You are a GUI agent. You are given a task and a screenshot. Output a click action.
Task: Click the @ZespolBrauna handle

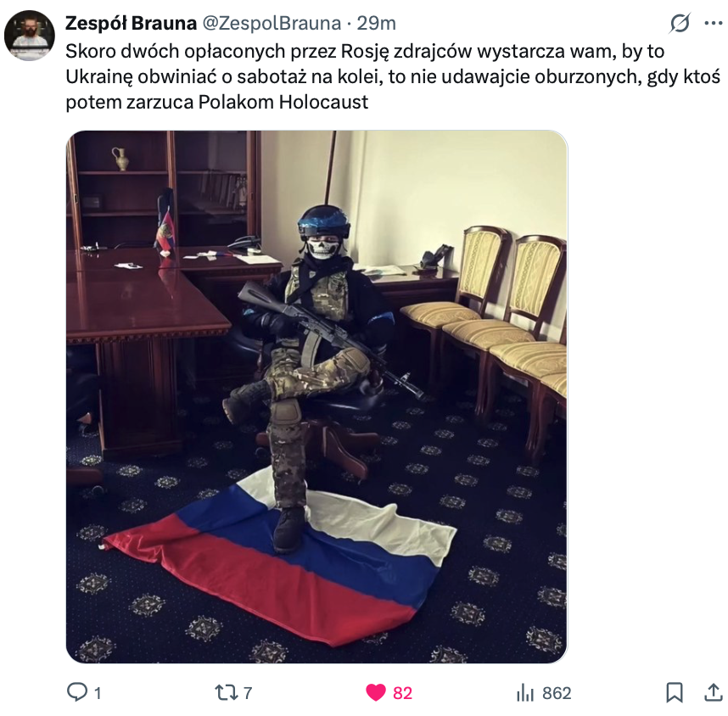(272, 23)
